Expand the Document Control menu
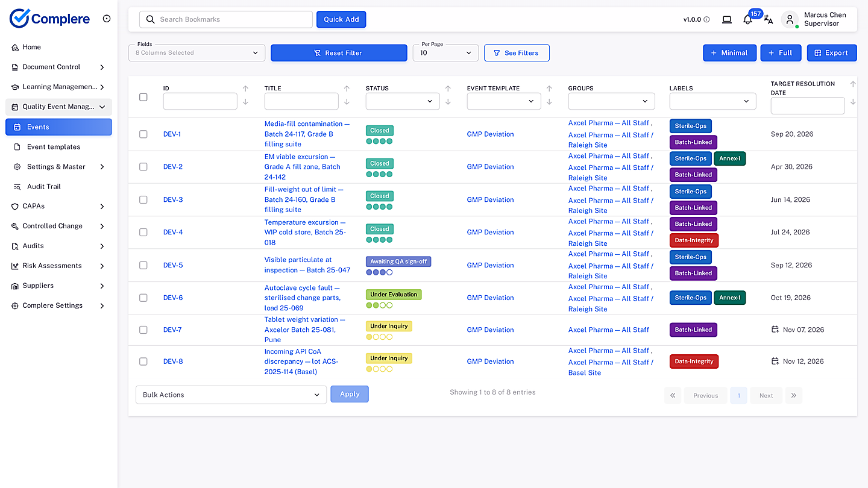Viewport: 868px width, 488px height. (58, 67)
